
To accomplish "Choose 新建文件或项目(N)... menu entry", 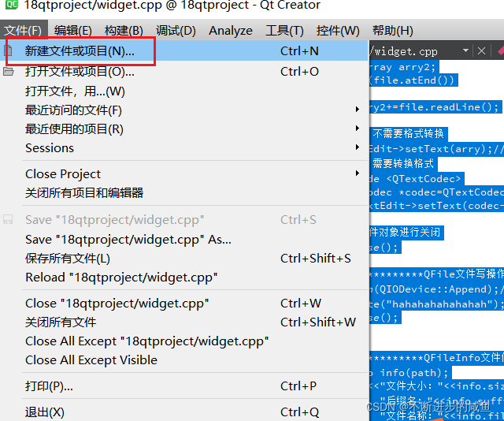I will point(183,51).
